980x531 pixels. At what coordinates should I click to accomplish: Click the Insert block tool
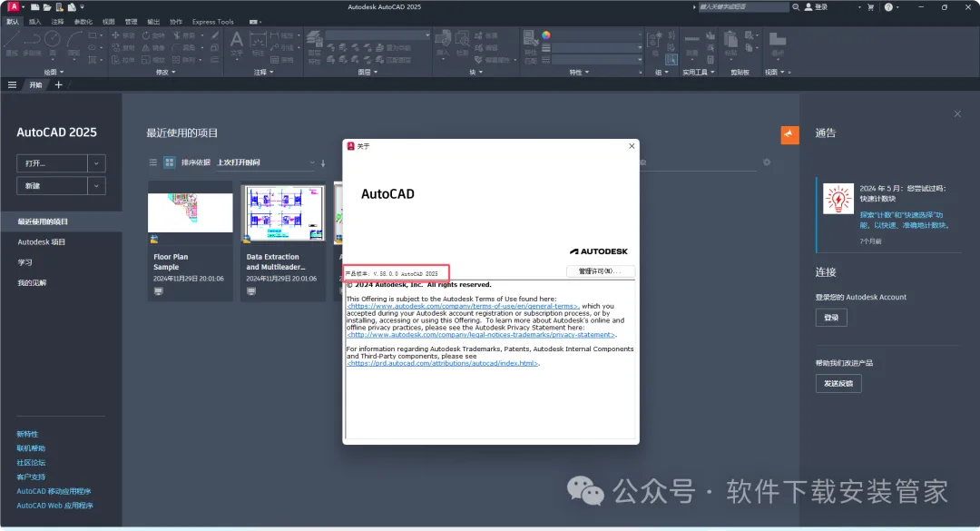(x=443, y=44)
